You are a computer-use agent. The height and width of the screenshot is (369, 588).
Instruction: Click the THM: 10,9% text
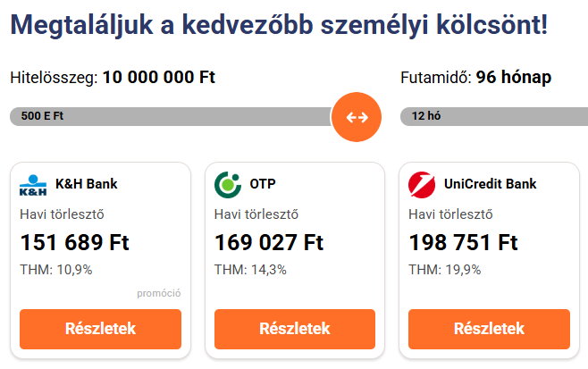point(56,270)
